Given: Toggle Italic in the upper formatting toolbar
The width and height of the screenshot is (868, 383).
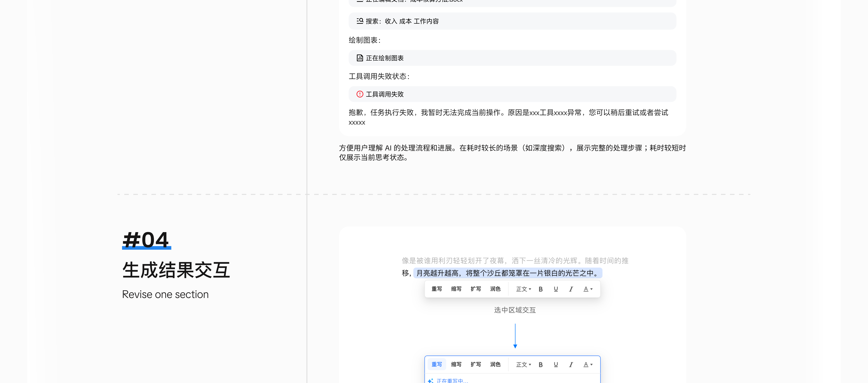Looking at the screenshot, I should pyautogui.click(x=571, y=289).
